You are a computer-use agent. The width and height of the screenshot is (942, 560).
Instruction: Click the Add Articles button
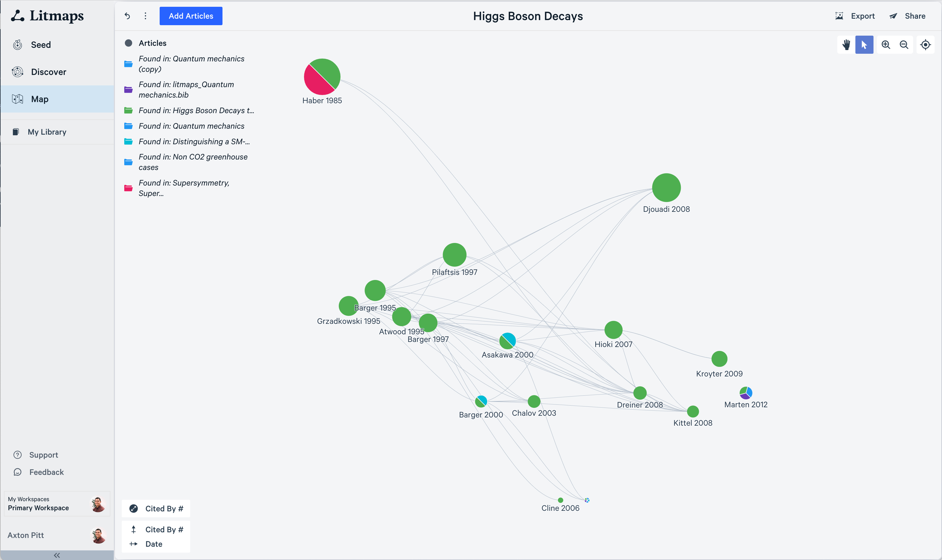coord(191,16)
